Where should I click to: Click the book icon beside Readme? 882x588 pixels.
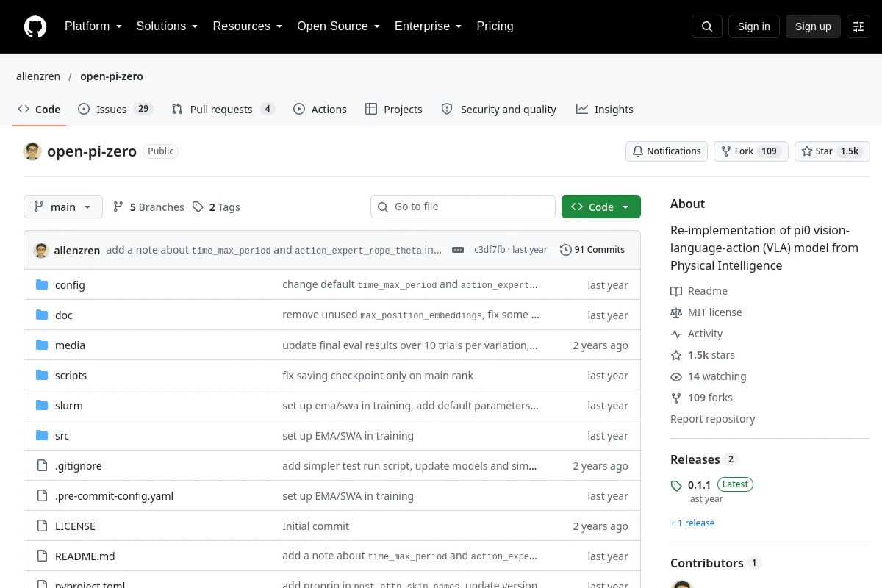coord(676,291)
